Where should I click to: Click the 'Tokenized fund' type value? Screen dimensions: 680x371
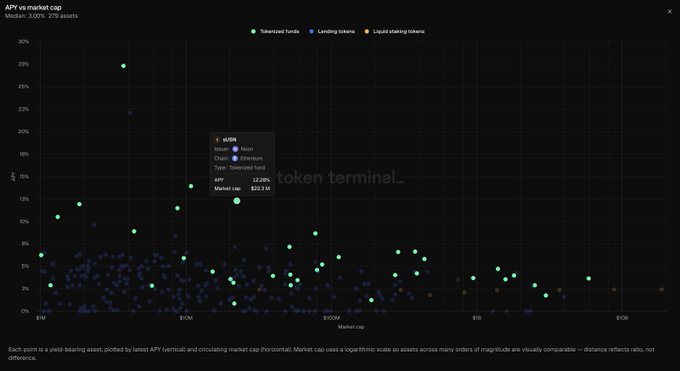(x=247, y=167)
